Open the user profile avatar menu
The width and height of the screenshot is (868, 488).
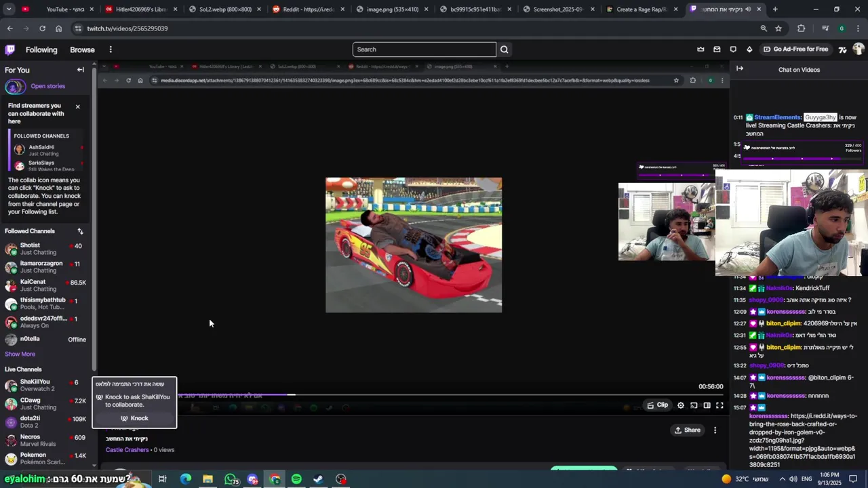[x=859, y=49]
